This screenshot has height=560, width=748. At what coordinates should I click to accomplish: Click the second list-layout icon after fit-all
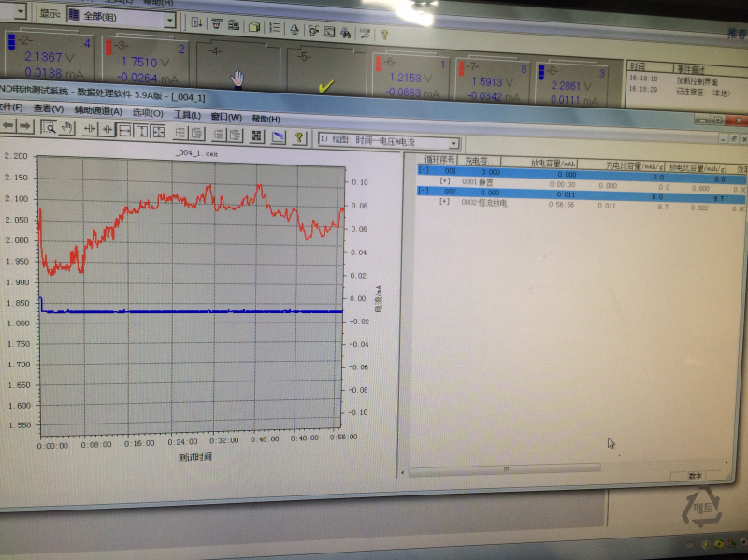[197, 133]
